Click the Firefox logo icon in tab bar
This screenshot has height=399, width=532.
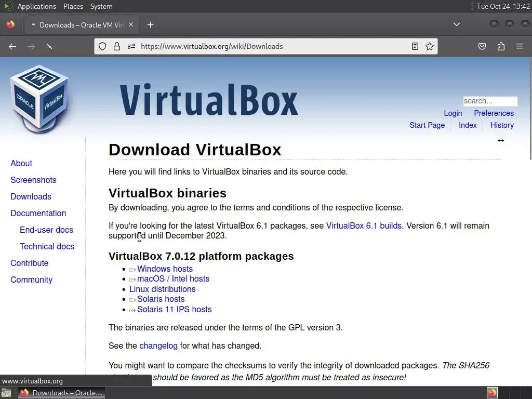click(x=10, y=24)
